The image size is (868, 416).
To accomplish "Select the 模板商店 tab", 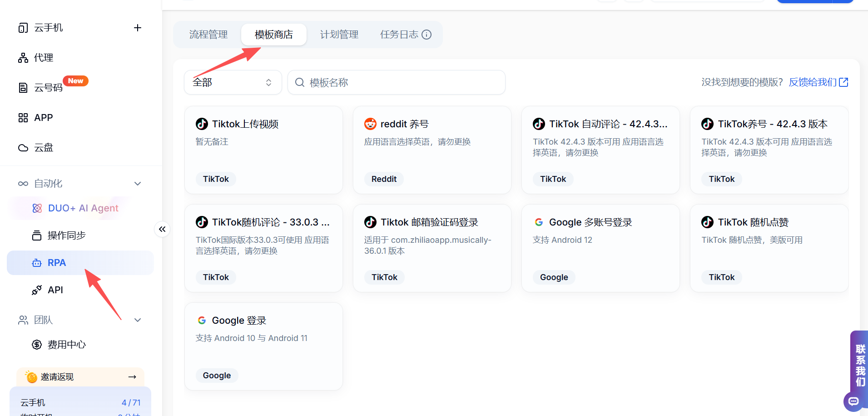I will (274, 35).
